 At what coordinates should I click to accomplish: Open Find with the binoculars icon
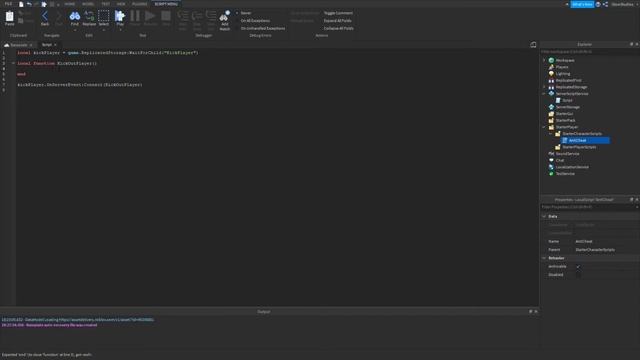[x=75, y=16]
